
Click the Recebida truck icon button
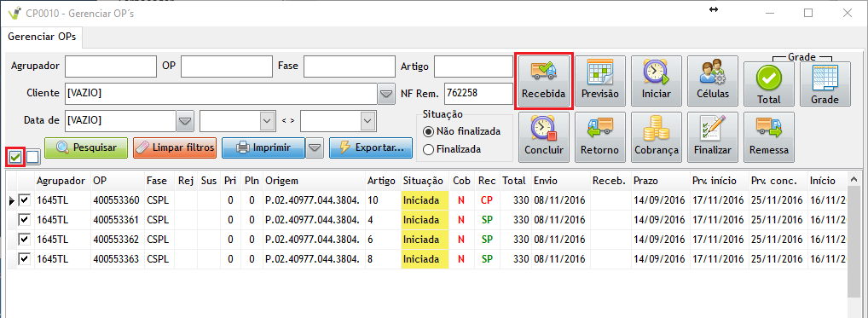pyautogui.click(x=544, y=81)
